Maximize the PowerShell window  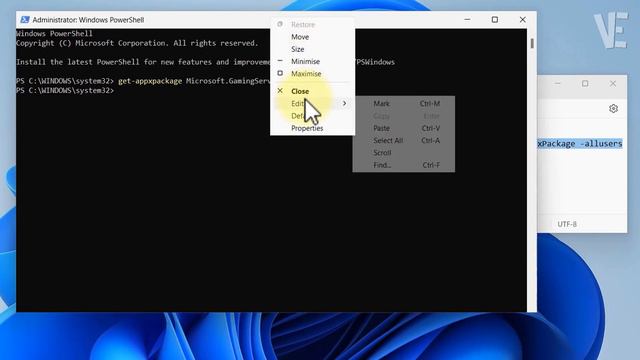[x=495, y=20]
